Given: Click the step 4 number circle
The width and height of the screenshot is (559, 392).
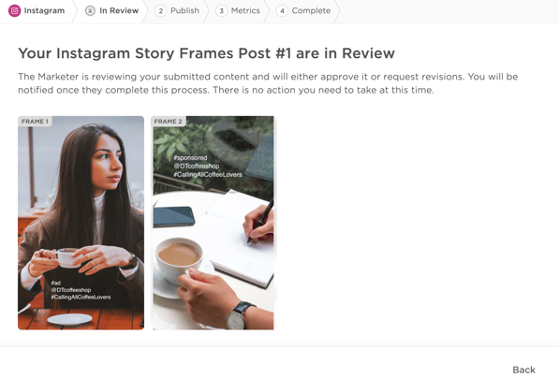Looking at the screenshot, I should (x=282, y=10).
